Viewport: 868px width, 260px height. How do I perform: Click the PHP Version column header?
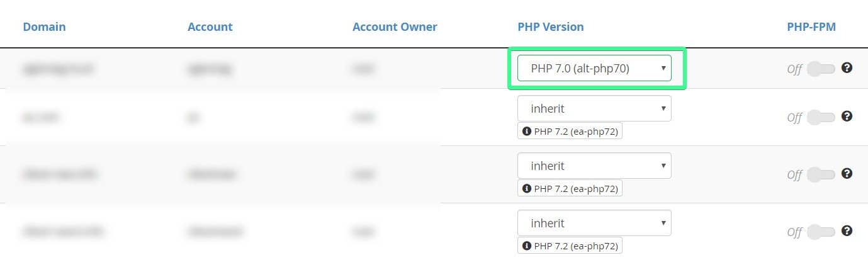pyautogui.click(x=550, y=27)
